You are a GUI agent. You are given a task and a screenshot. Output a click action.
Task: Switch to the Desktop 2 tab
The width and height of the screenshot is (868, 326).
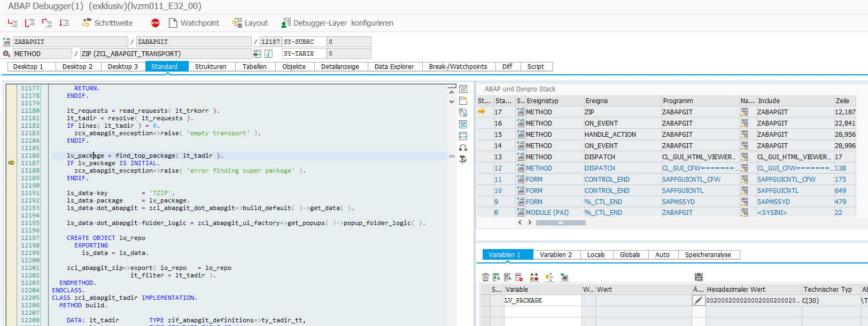tap(77, 67)
